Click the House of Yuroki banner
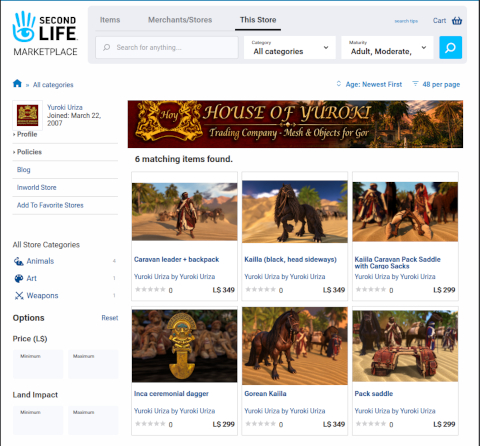480x446 pixels. point(295,124)
